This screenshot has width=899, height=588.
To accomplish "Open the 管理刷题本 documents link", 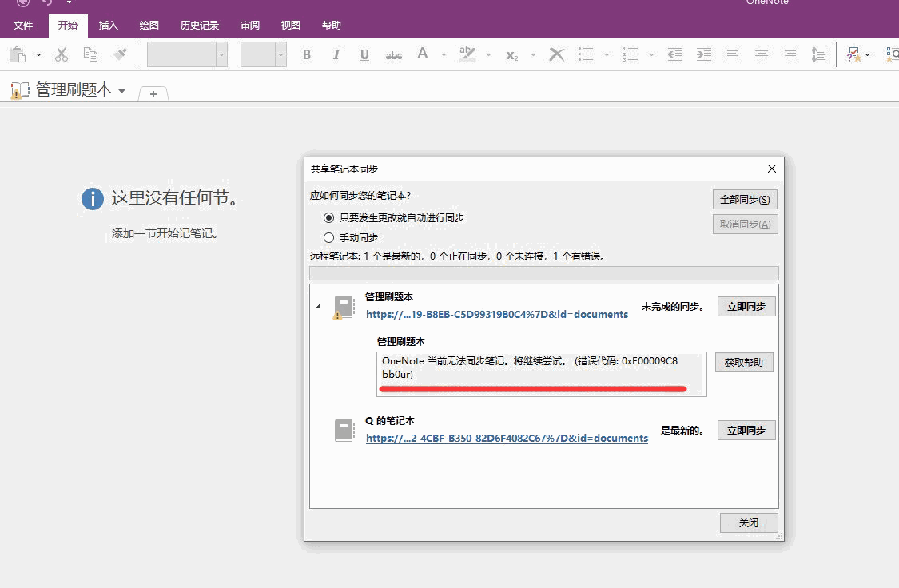I will tap(497, 314).
